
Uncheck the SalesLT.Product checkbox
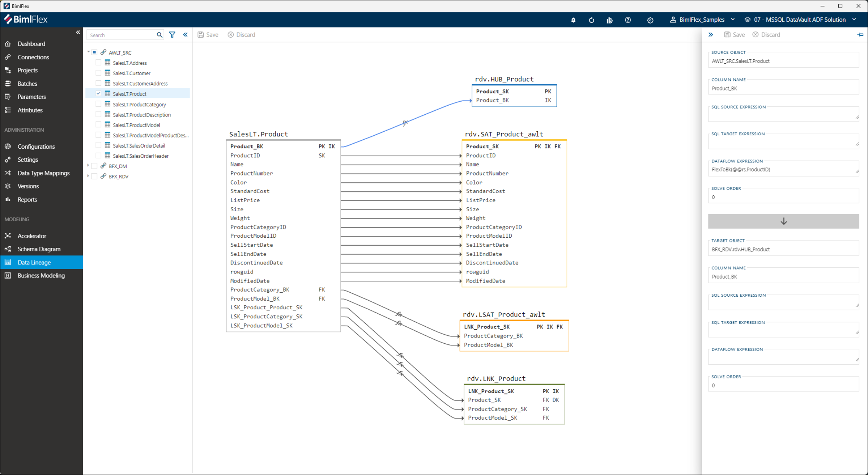pyautogui.click(x=98, y=93)
